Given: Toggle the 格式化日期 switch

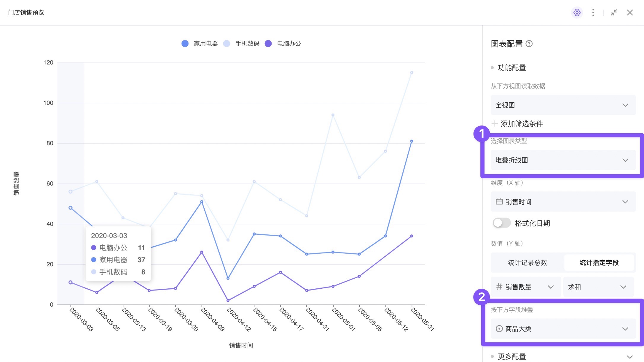Looking at the screenshot, I should click(x=501, y=223).
